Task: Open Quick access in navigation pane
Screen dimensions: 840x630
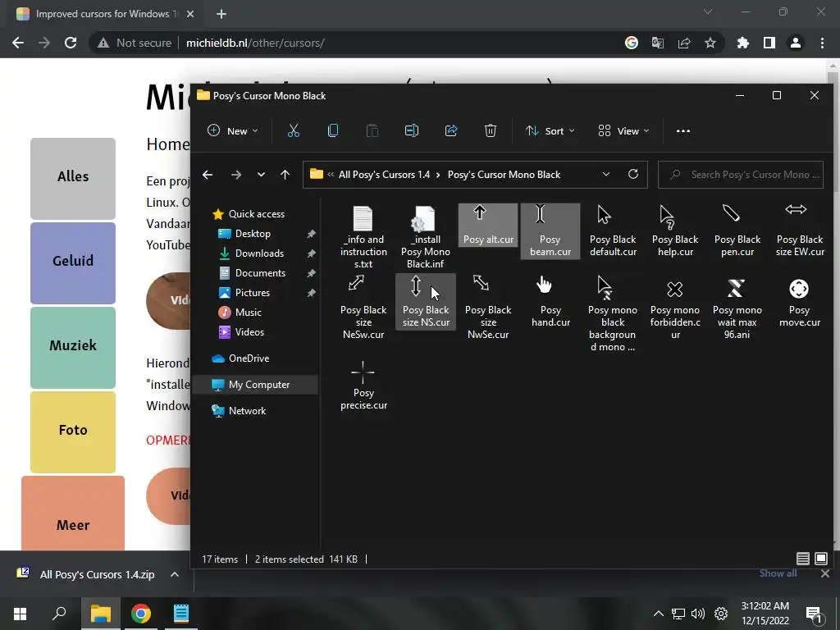Action: 257,214
